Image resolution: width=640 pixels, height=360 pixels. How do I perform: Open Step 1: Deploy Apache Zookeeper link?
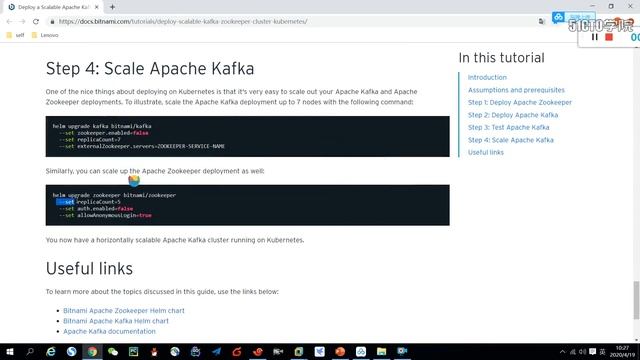[x=520, y=102]
